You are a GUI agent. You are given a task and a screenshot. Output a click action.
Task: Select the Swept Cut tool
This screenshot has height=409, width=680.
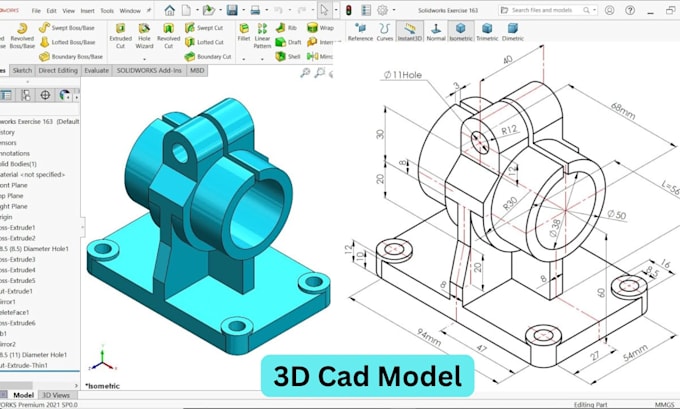coord(204,28)
